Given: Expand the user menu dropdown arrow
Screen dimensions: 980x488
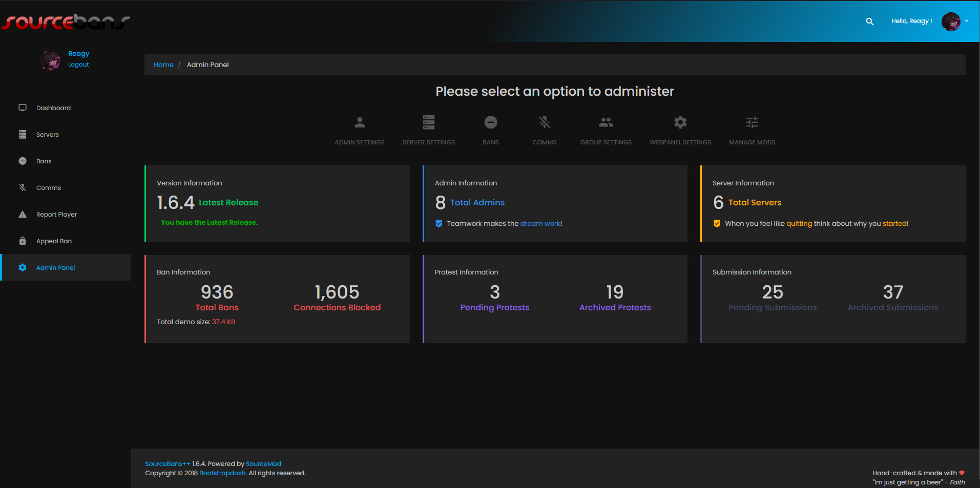Looking at the screenshot, I should (967, 21).
